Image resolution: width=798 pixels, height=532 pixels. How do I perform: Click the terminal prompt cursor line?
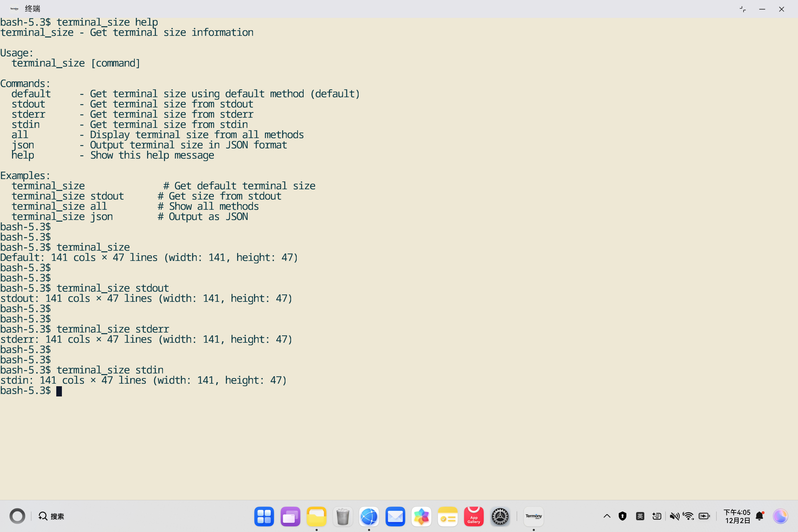[59, 391]
